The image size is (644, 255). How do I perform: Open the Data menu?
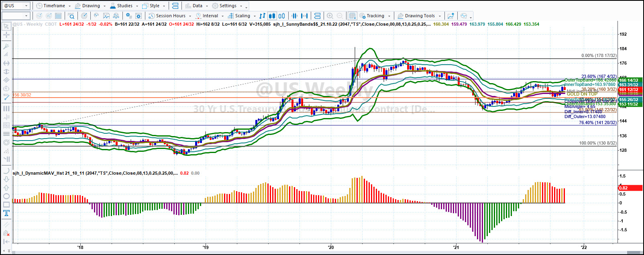click(x=194, y=6)
